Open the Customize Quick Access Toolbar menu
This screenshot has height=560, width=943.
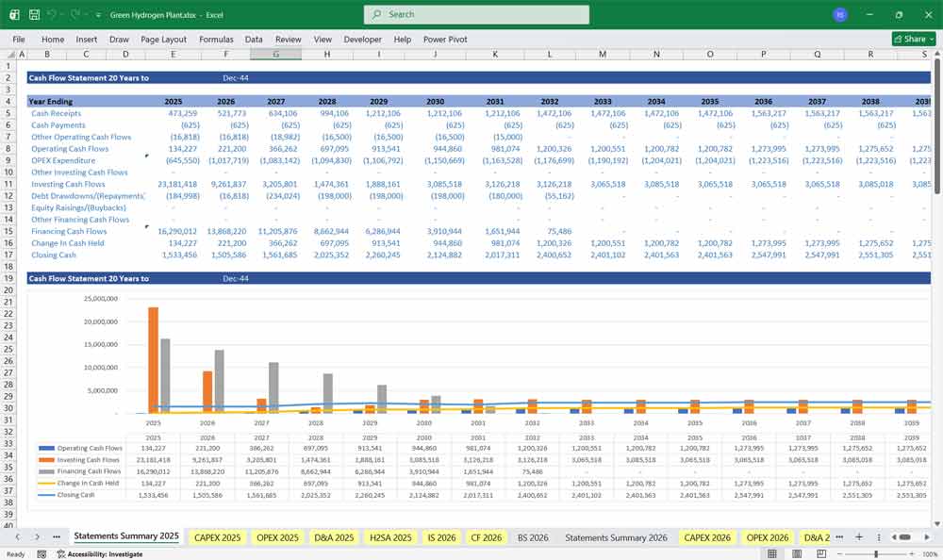tap(98, 14)
